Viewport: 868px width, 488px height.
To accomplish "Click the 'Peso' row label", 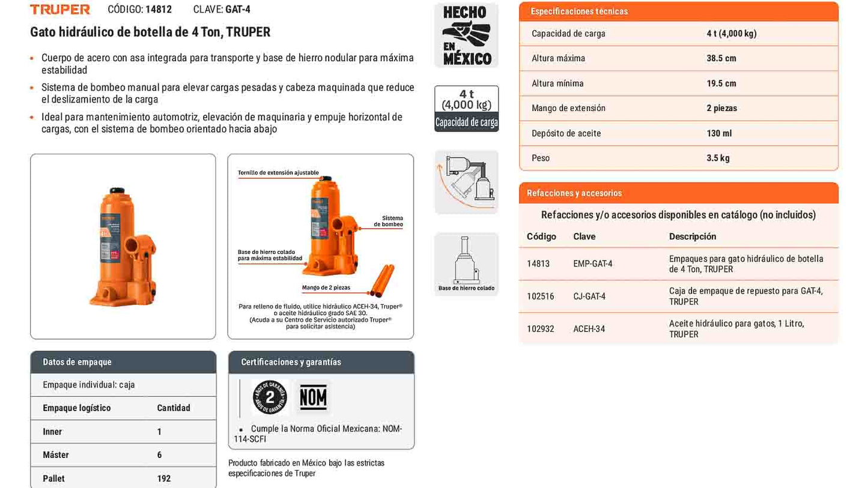I will click(541, 158).
